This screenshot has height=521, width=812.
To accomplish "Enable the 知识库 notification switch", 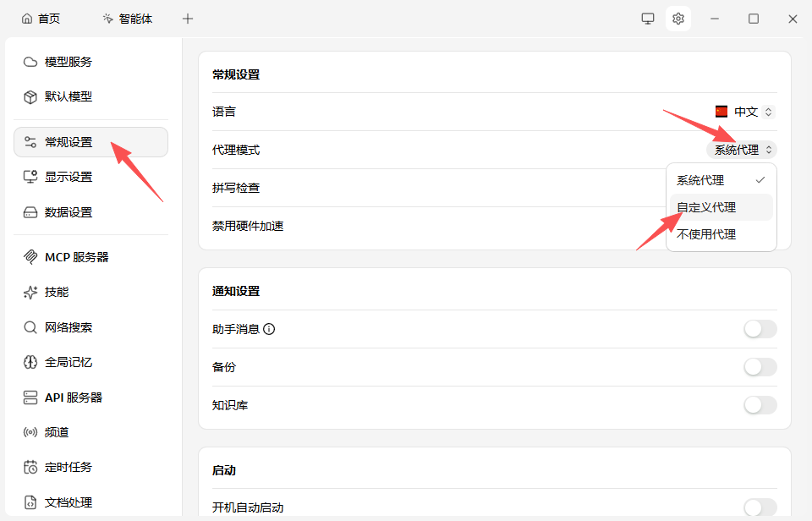I will click(x=760, y=405).
